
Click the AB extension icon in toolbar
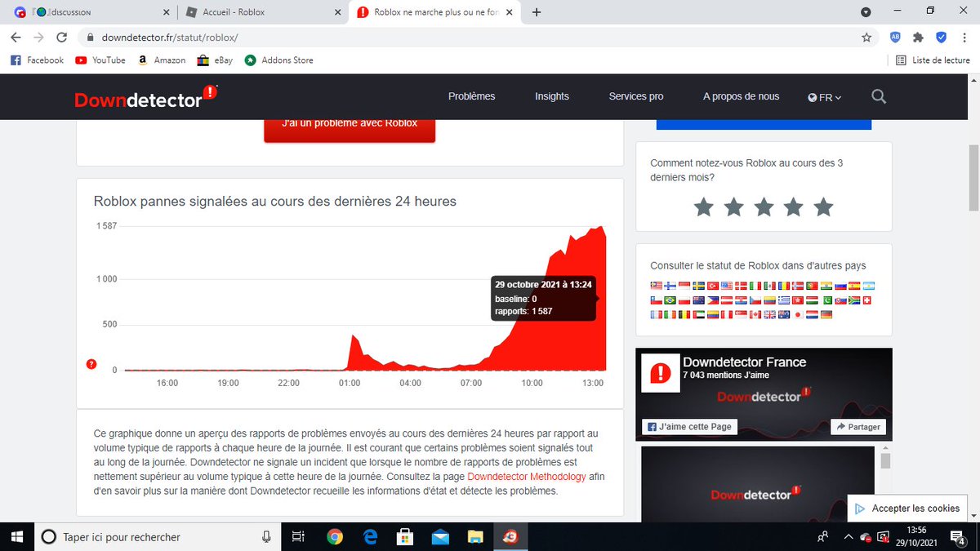pyautogui.click(x=895, y=38)
